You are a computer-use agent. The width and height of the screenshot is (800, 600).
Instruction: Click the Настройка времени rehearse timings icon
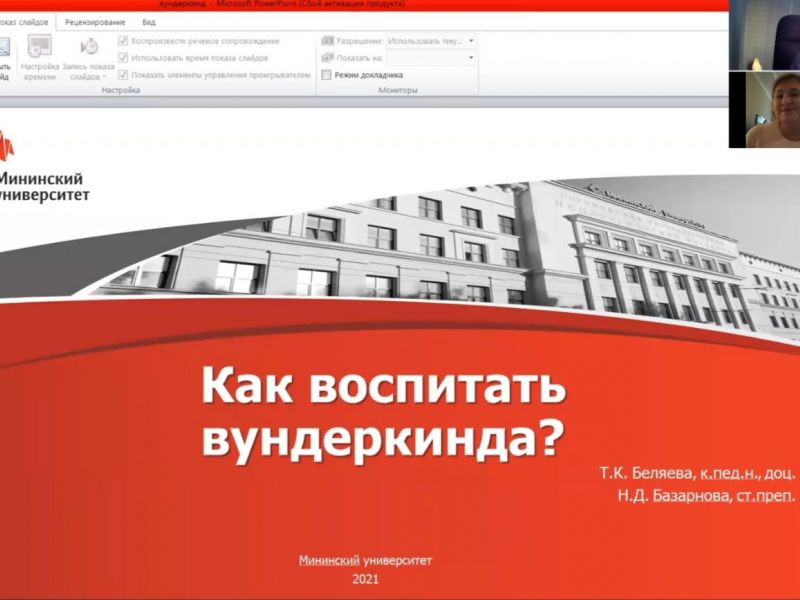click(40, 47)
